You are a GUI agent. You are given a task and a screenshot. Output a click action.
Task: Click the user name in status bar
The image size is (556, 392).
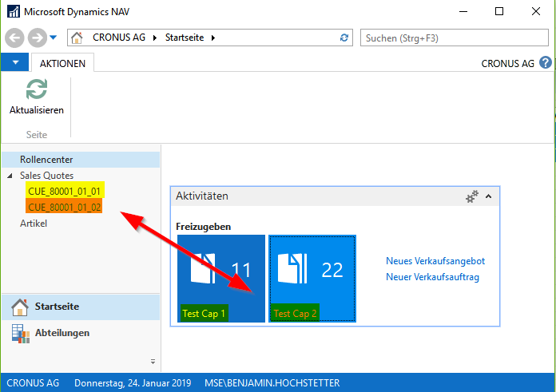pos(272,383)
